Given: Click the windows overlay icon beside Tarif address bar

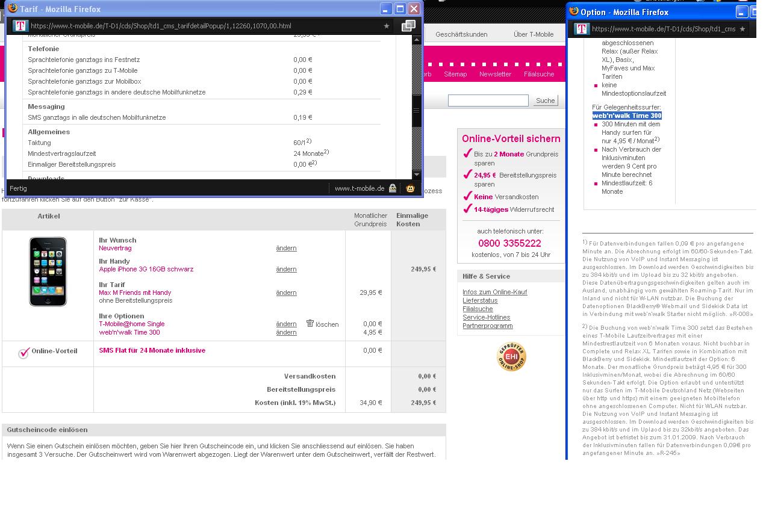Looking at the screenshot, I should point(408,26).
